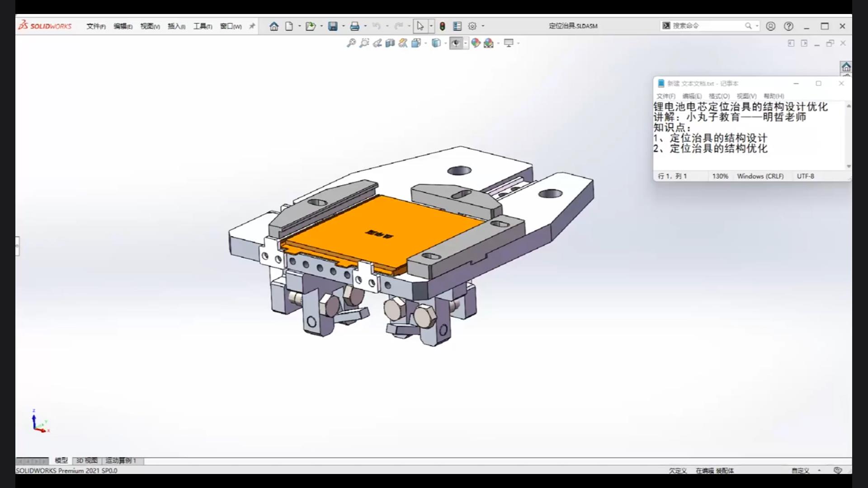Image resolution: width=868 pixels, height=488 pixels.
Task: Expand Display Style dropdown arrow
Action: pos(445,43)
